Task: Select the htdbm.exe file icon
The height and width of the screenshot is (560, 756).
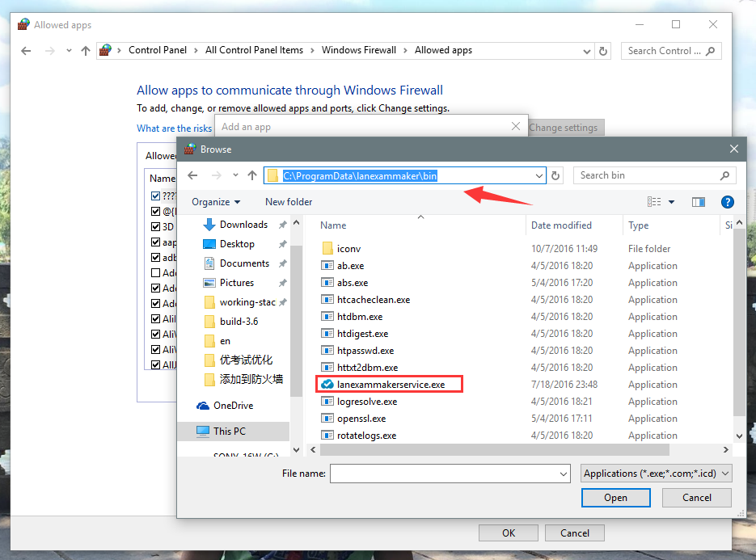Action: 327,316
